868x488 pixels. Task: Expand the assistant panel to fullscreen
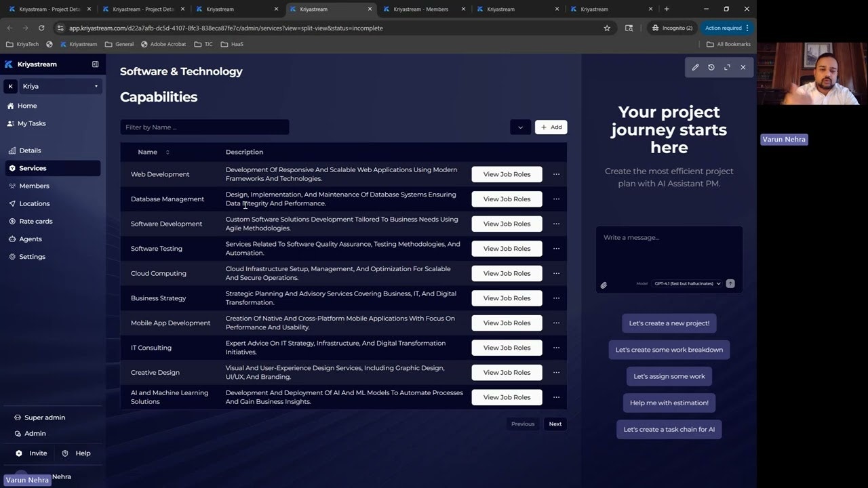click(727, 67)
